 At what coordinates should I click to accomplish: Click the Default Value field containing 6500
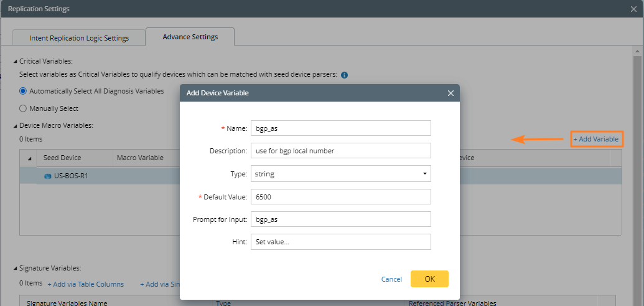pos(340,197)
